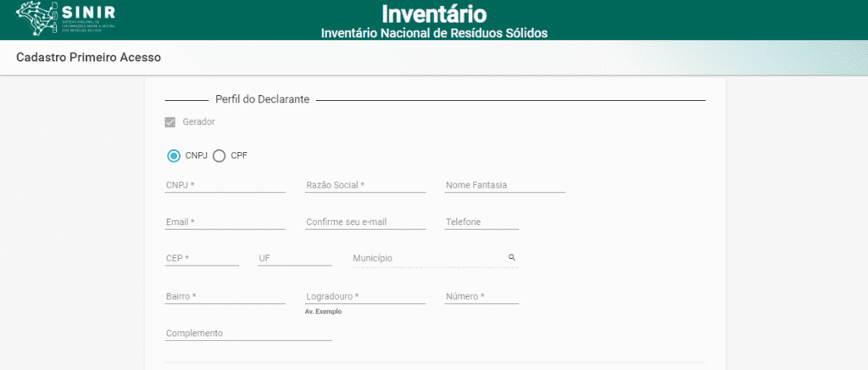Click the Av. Exemplo hint text
This screenshot has height=370, width=868.
point(323,311)
